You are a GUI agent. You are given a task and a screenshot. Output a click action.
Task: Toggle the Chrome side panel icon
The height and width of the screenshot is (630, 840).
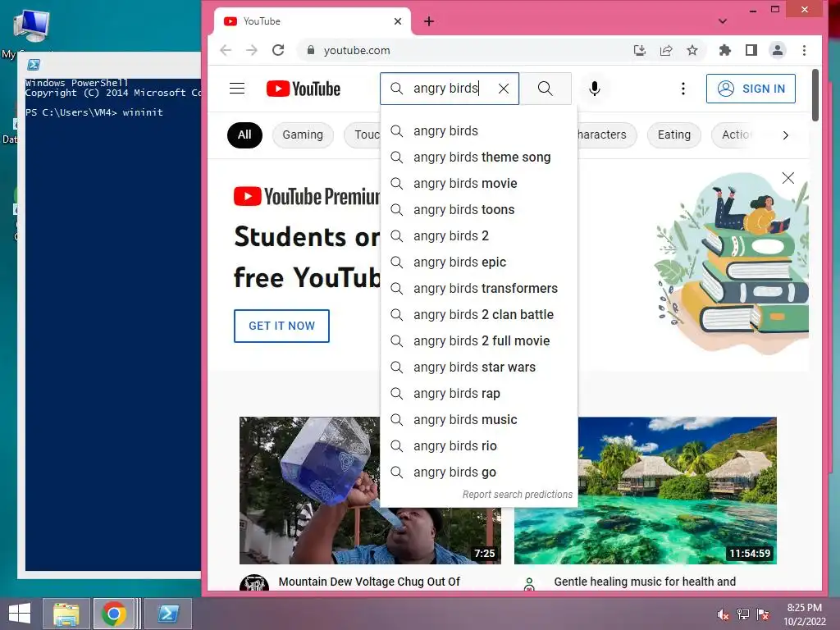(751, 50)
